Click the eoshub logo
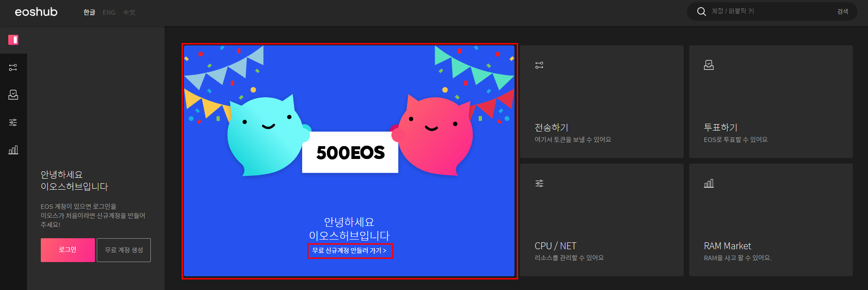Screen dimensions: 868x290 tap(36, 12)
